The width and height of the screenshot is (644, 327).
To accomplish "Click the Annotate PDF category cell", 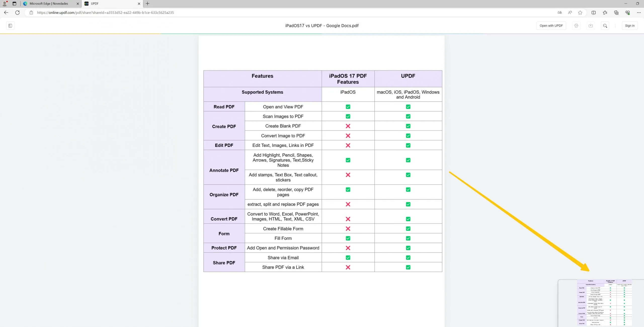I will pyautogui.click(x=224, y=168).
